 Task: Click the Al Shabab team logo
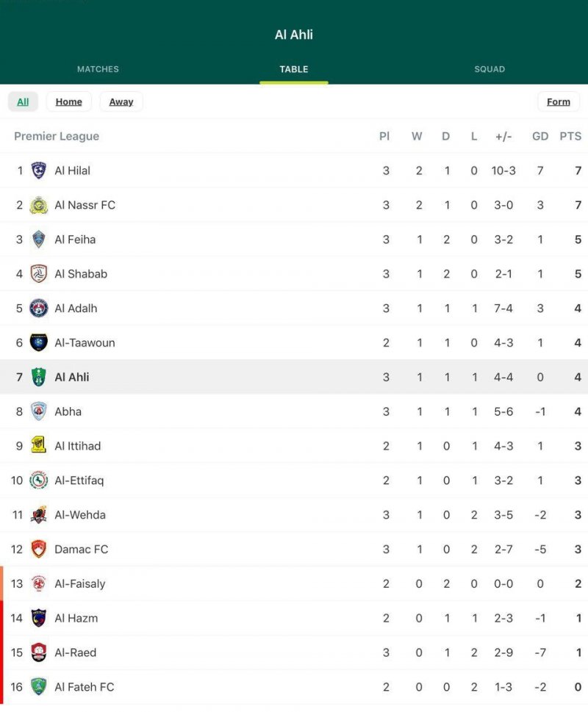(x=38, y=274)
